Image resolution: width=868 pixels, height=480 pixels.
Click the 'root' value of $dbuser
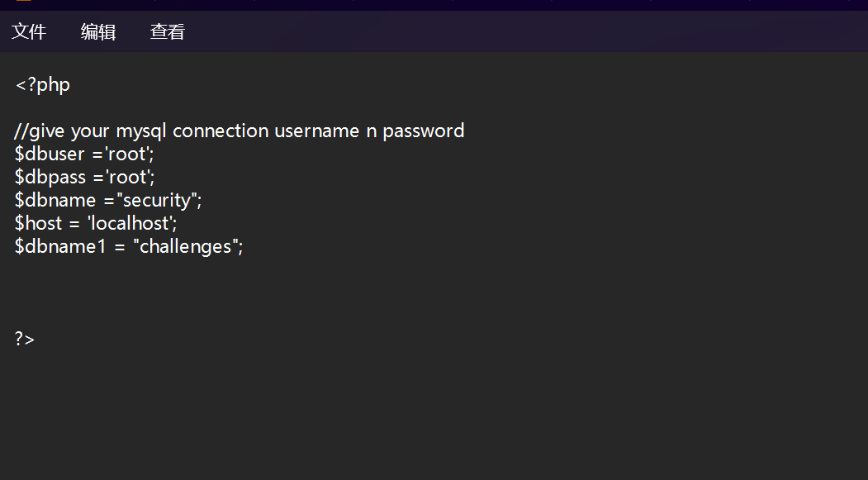coord(127,154)
